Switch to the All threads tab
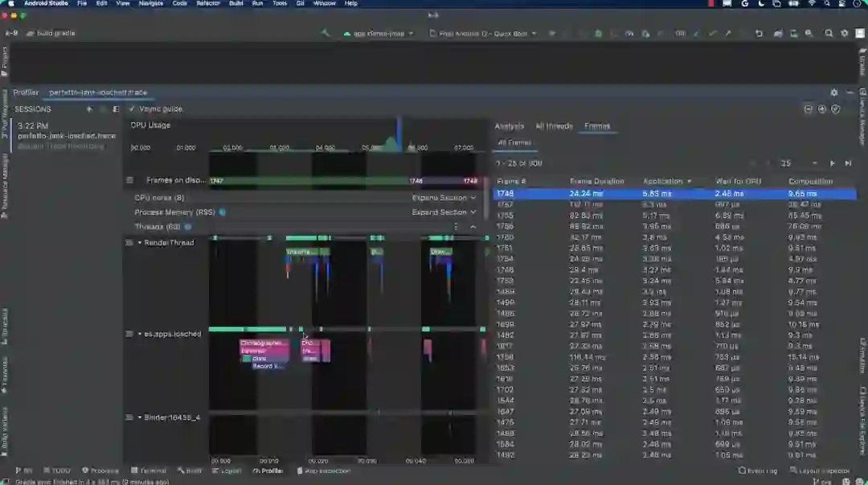This screenshot has width=868, height=485. [554, 126]
